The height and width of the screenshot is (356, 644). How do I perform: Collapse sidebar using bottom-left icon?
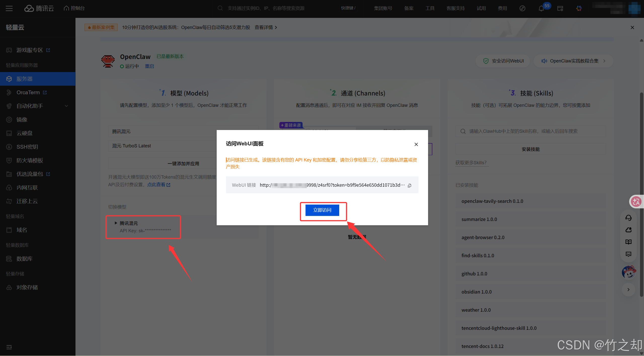(9, 347)
